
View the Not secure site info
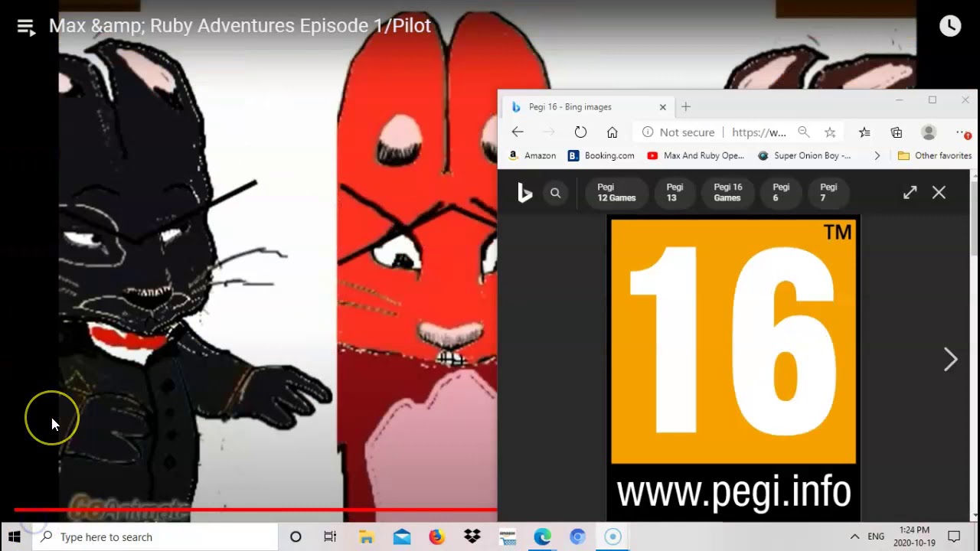pyautogui.click(x=678, y=132)
